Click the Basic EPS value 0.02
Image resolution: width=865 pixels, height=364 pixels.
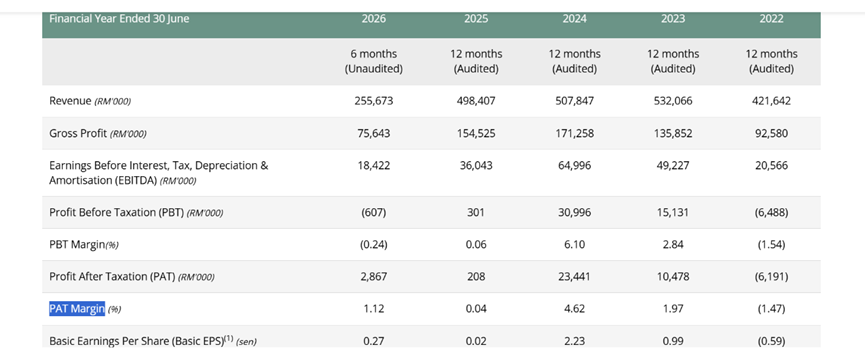coord(476,341)
